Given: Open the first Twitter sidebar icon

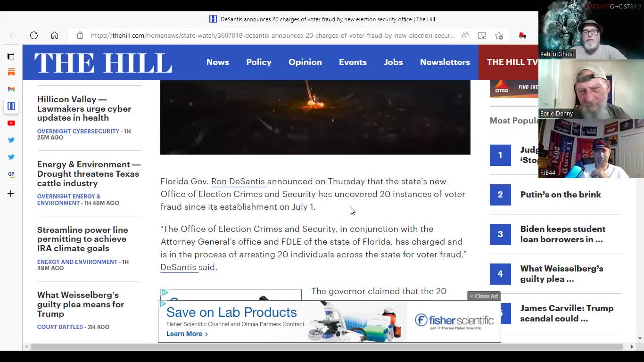Looking at the screenshot, I should pos(11,140).
